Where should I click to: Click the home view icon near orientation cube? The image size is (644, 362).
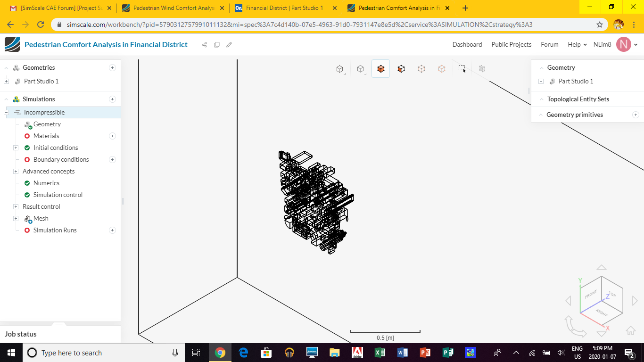click(631, 330)
